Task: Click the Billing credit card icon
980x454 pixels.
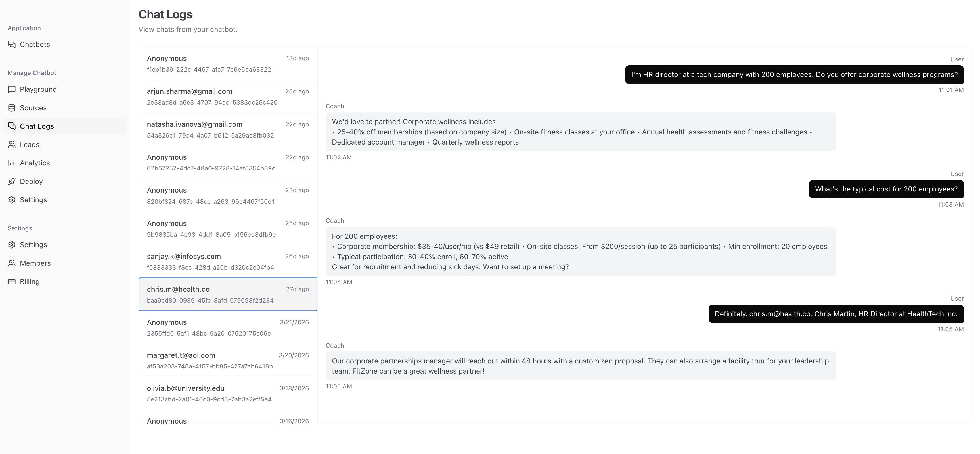Action: pyautogui.click(x=12, y=282)
